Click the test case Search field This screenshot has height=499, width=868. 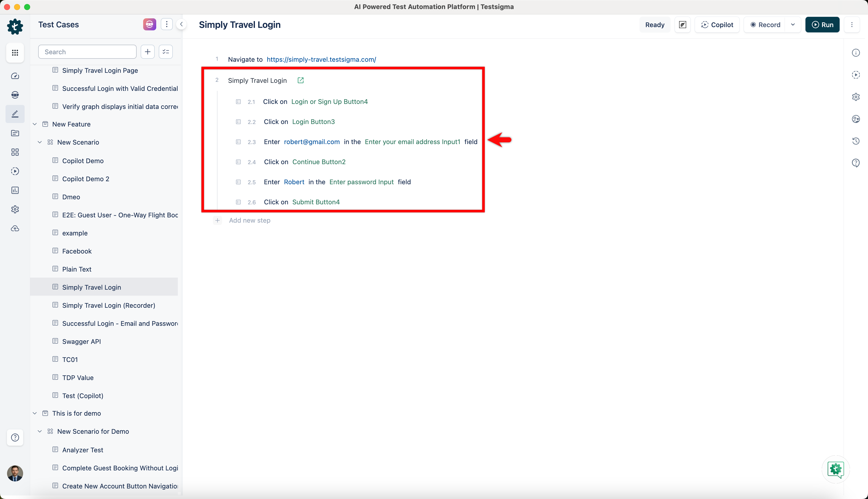point(87,52)
